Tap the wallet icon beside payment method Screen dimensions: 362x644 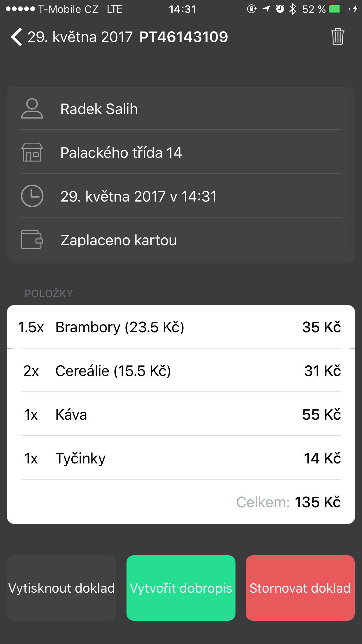(x=32, y=240)
